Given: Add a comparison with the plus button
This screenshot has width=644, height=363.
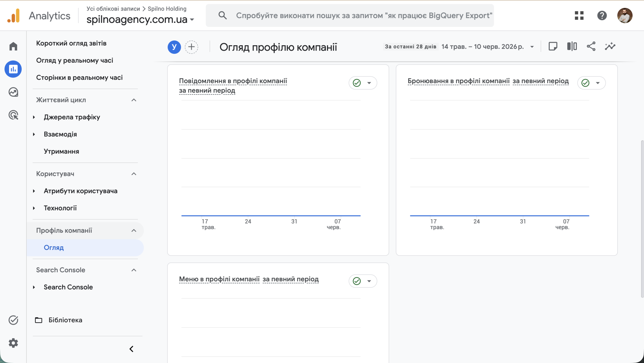Looking at the screenshot, I should pos(191,47).
